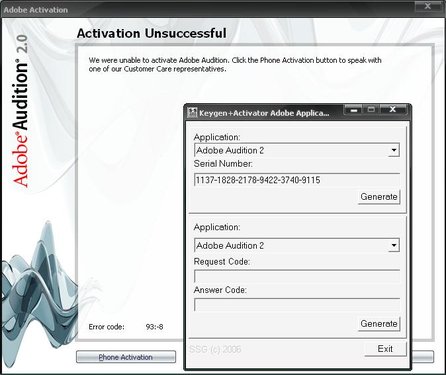This screenshot has width=446, height=375.
Task: Click the Serial Number field
Action: pyautogui.click(x=297, y=180)
